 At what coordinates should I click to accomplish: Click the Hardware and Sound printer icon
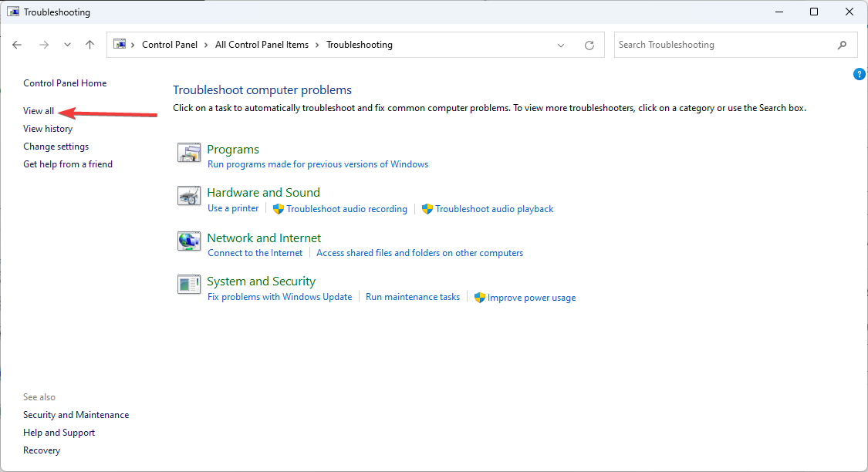pyautogui.click(x=189, y=196)
